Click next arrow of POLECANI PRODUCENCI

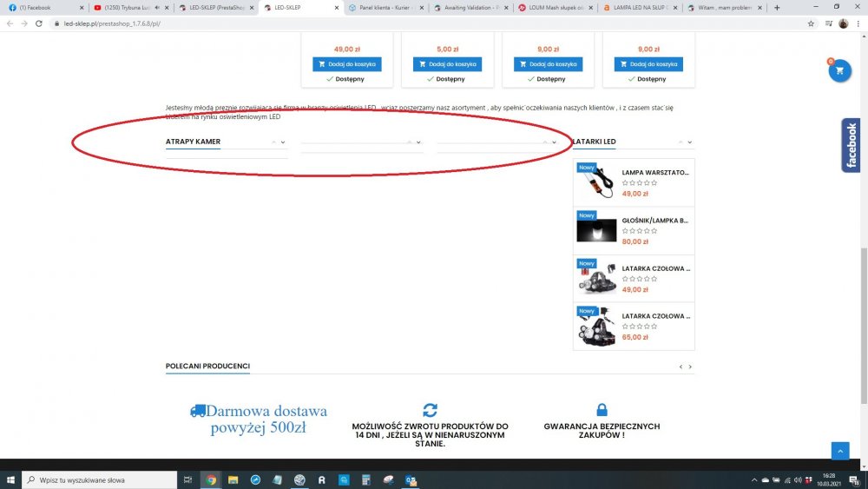(x=690, y=367)
